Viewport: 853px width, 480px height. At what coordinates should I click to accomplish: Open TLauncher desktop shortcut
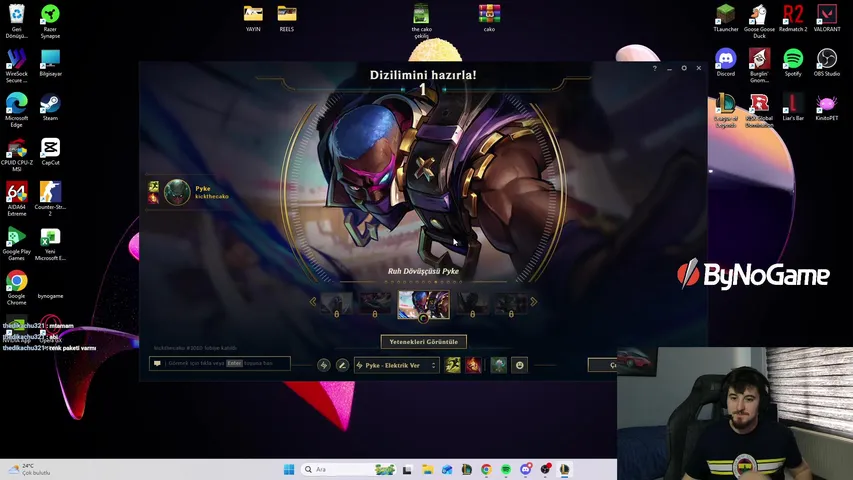(726, 19)
